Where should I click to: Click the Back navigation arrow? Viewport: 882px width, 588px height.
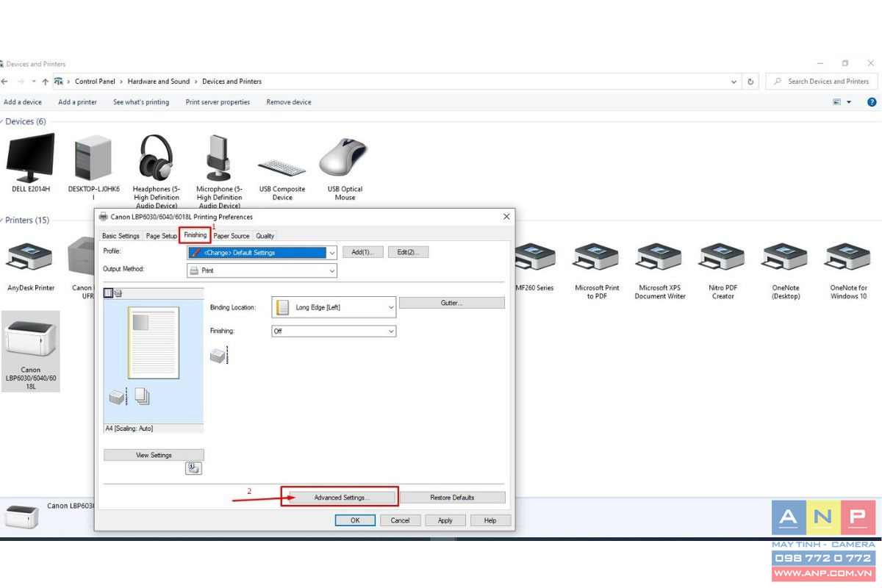tap(4, 82)
